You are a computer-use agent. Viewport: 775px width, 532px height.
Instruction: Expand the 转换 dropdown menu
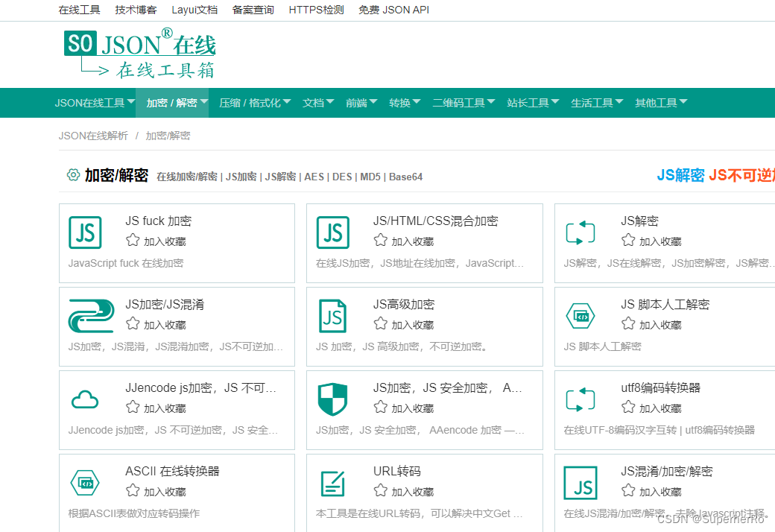[x=405, y=103]
